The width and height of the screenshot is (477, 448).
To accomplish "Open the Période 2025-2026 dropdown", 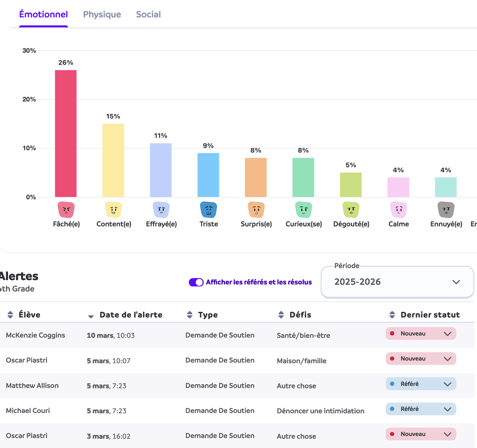I will click(x=397, y=282).
